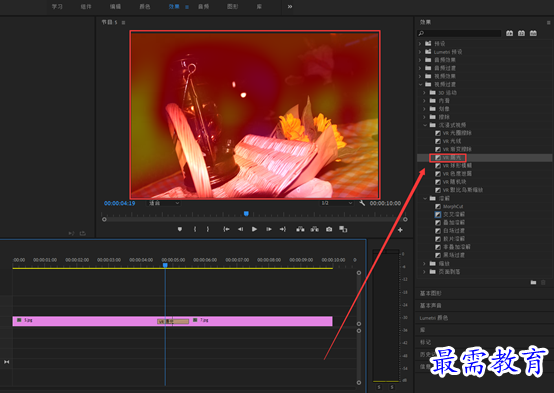
Task: Expand the 视频效果 folder
Action: pyautogui.click(x=420, y=76)
